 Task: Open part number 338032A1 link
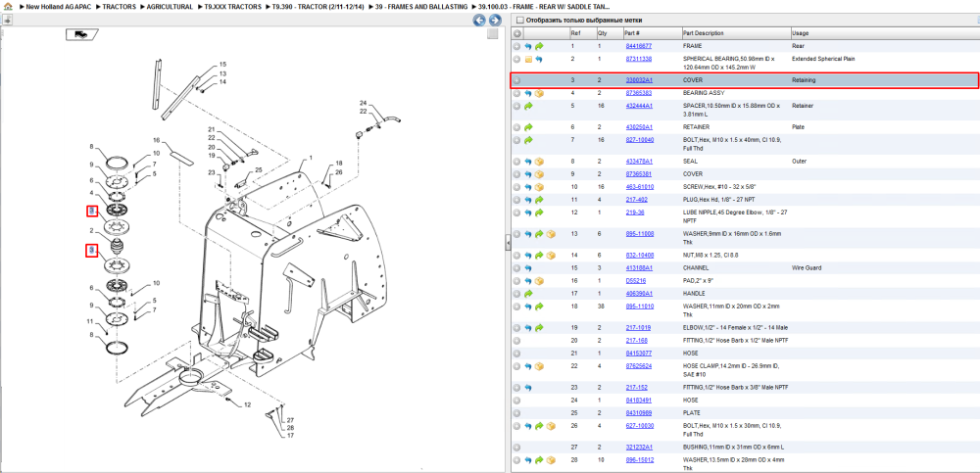[639, 80]
